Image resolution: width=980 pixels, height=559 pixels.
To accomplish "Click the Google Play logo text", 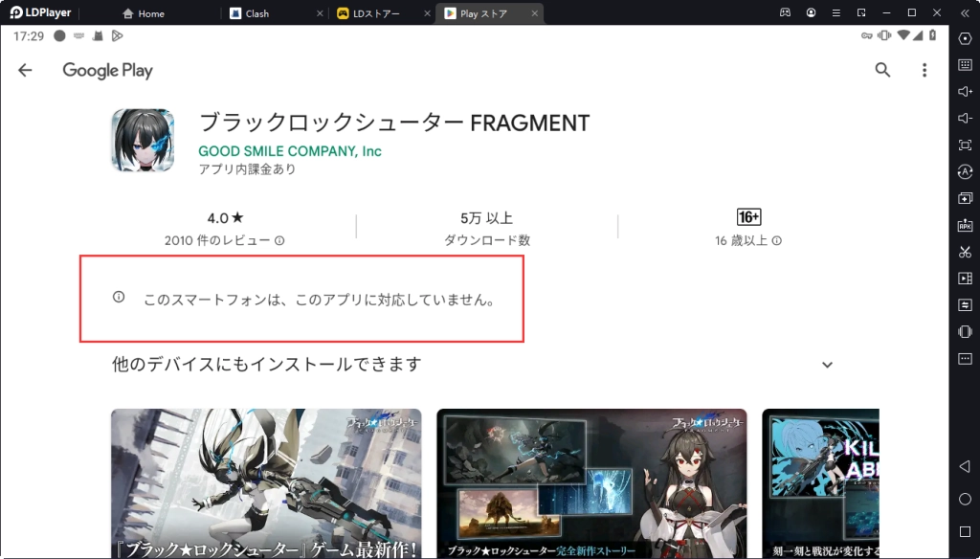I will (x=107, y=71).
